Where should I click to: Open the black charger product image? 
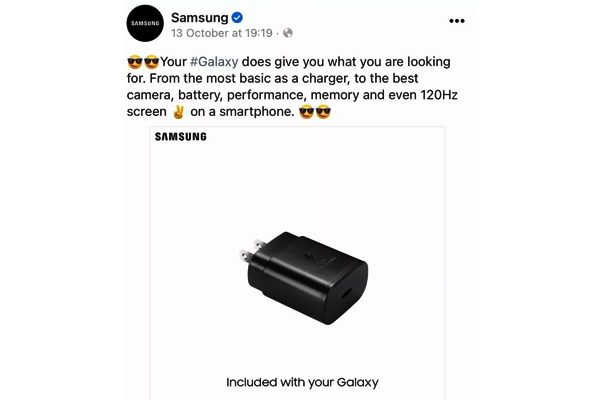(303, 278)
